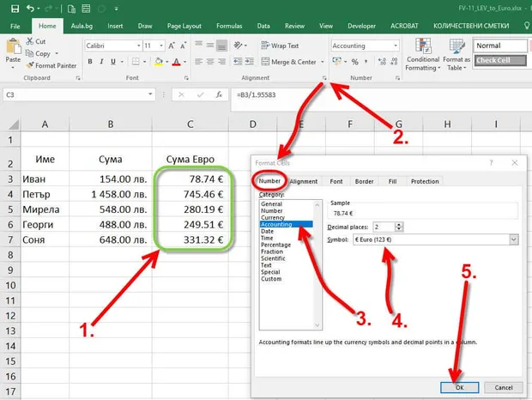Increment Decimal places spinner up arrow
This screenshot has width=532, height=400.
pyautogui.click(x=399, y=225)
